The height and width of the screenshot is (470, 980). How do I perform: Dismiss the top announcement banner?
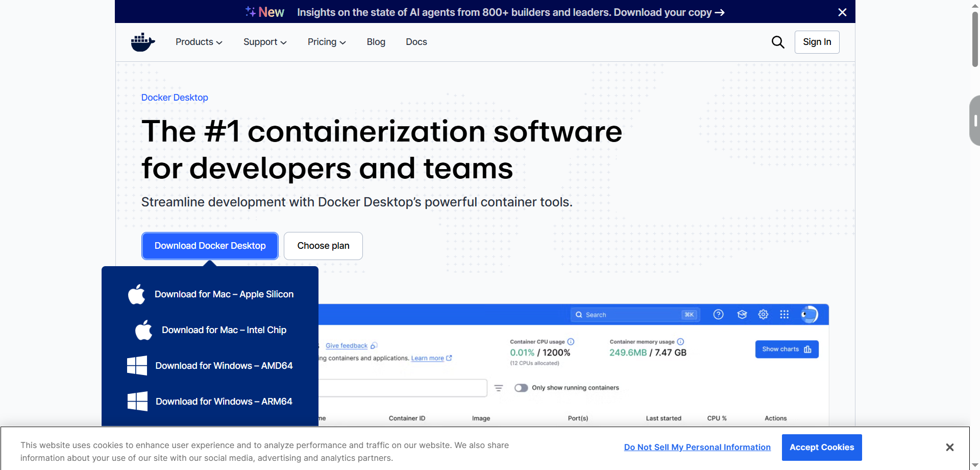842,12
